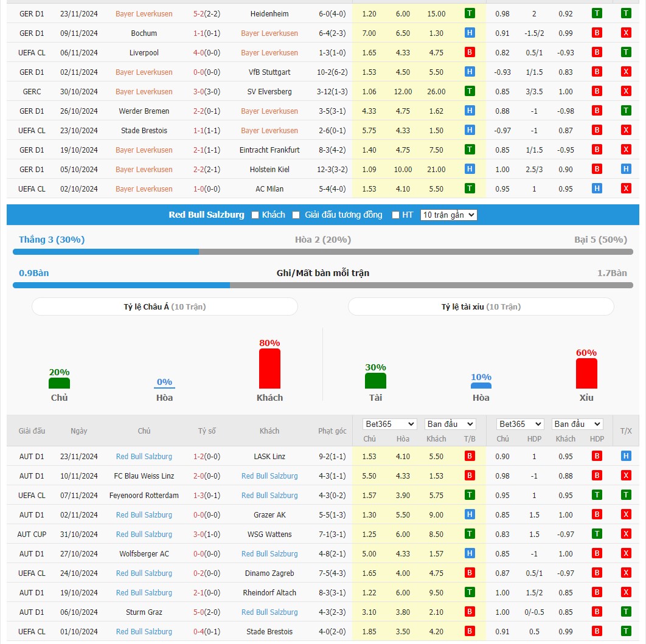Screen dimensions: 646x644
Task: Open Bayer Leverkusen link in Bochum row
Action: (x=269, y=33)
